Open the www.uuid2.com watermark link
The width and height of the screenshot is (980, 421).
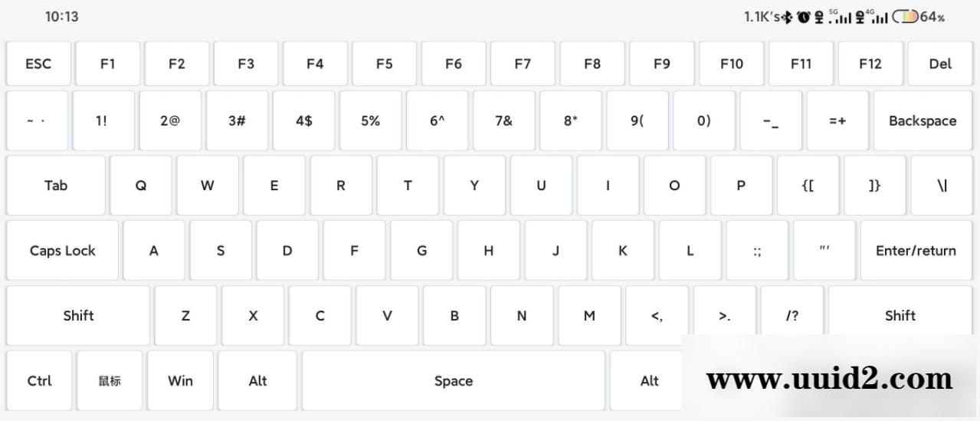[x=829, y=379]
